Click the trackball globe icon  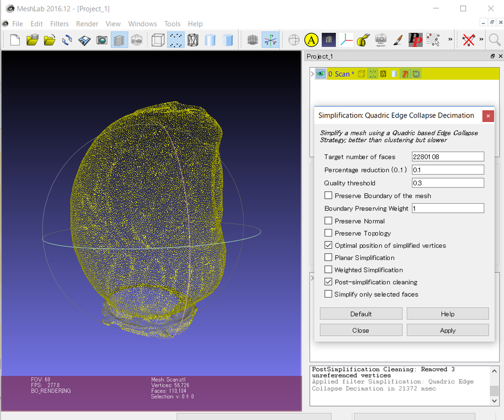pos(294,40)
